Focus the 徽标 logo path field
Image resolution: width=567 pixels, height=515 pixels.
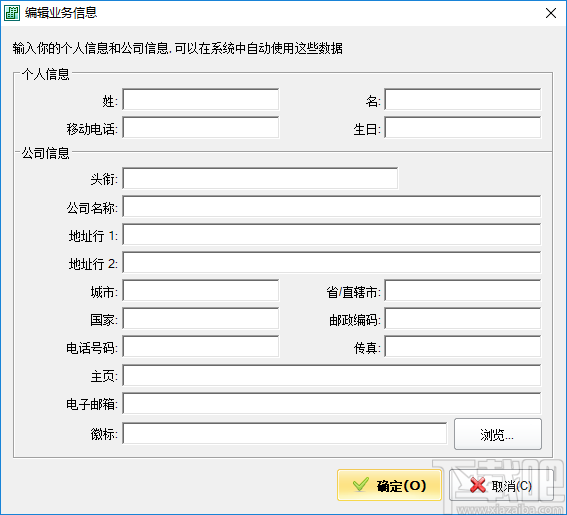pyautogui.click(x=285, y=433)
